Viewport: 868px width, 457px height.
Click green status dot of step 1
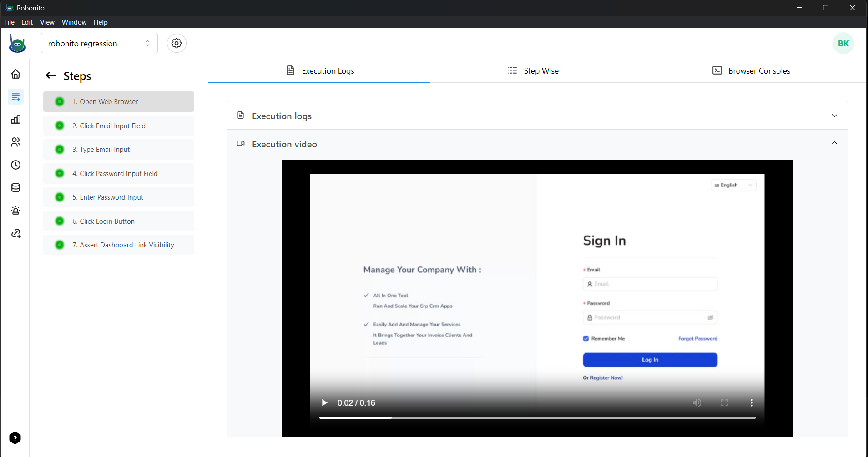coord(60,101)
